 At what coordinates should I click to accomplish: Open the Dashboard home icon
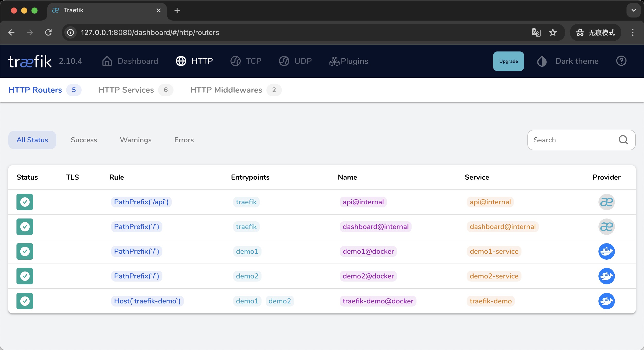tap(107, 61)
